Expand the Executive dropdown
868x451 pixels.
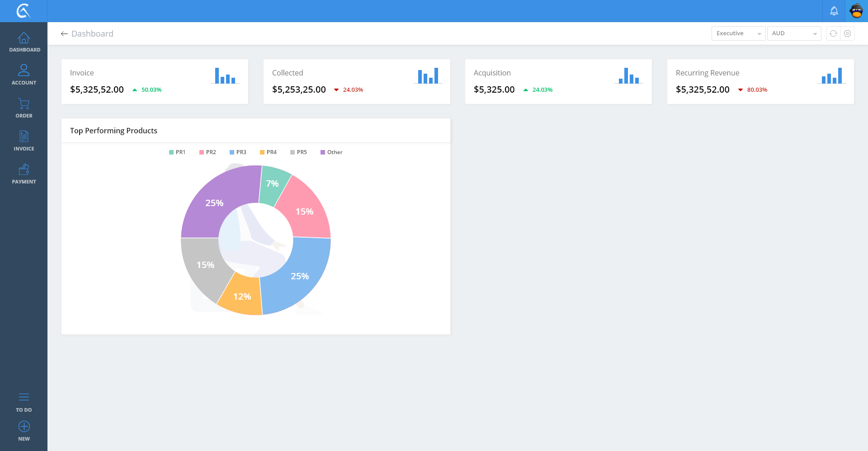tap(738, 33)
